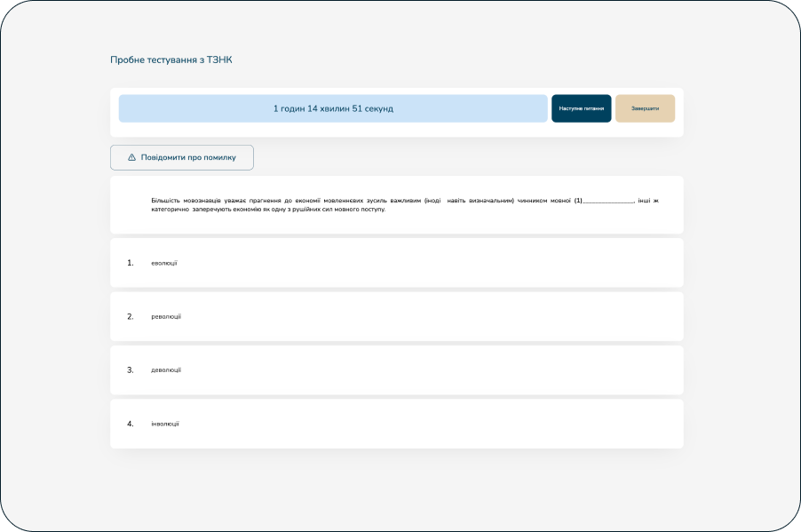Viewport: 801px width, 532px height.
Task: Click the countdown timer bar
Action: coord(333,108)
